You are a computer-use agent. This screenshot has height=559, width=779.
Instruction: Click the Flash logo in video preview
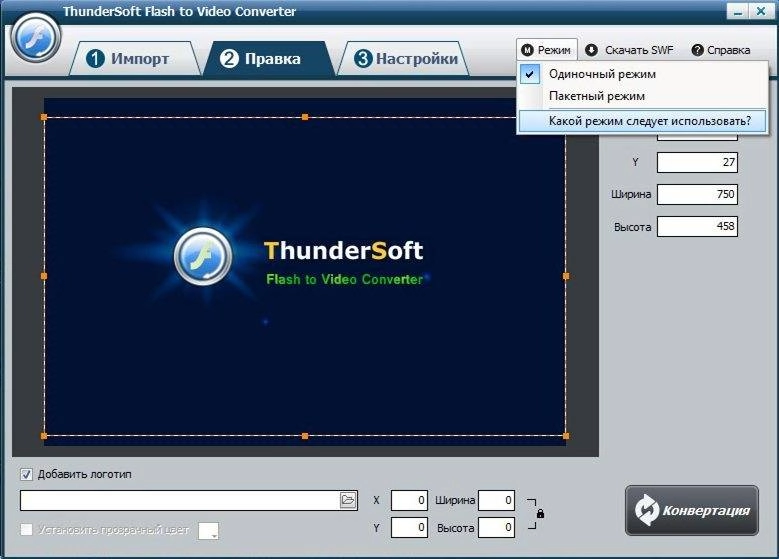(x=203, y=256)
